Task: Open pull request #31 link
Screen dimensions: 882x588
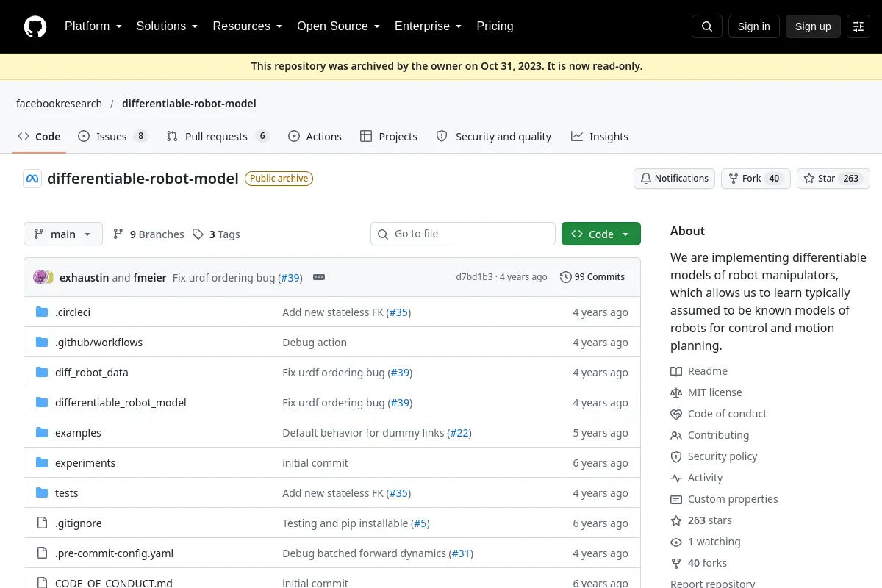Action: point(461,553)
